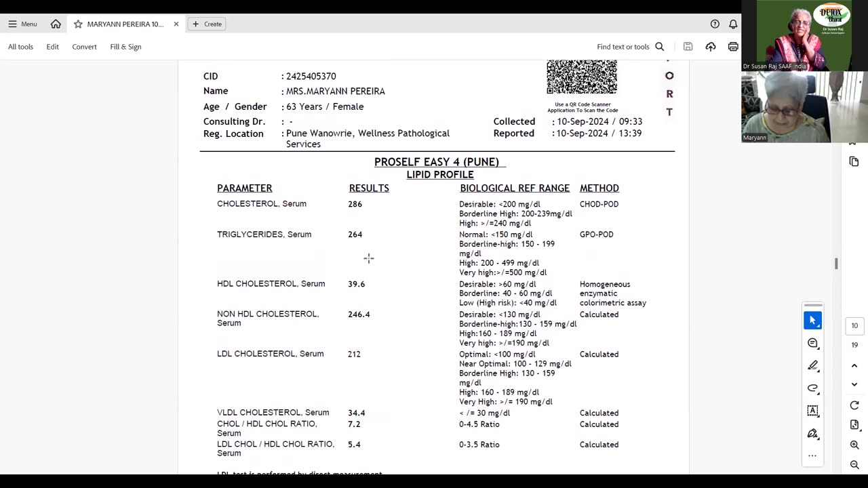Viewport: 868px width, 488px height.
Task: Go to the Home icon
Action: pyautogui.click(x=56, y=24)
